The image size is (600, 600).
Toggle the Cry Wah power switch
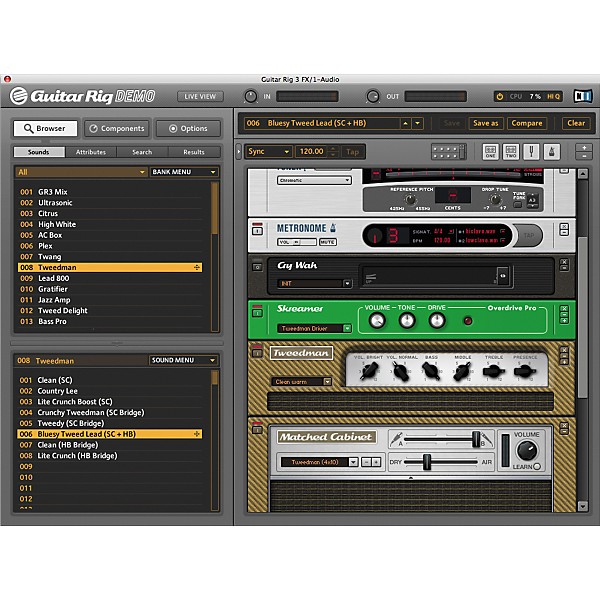[x=258, y=267]
